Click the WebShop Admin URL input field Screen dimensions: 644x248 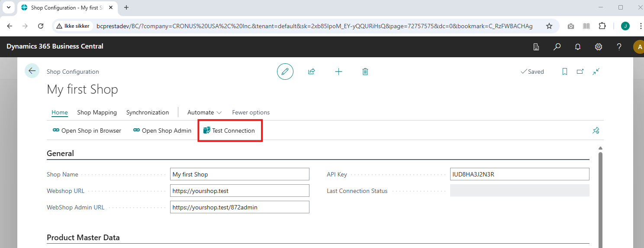pos(240,207)
